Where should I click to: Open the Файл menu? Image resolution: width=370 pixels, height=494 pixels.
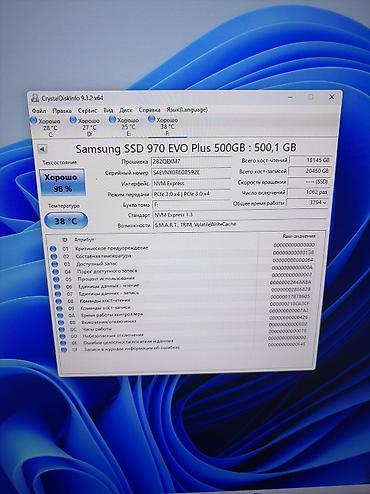click(x=39, y=110)
